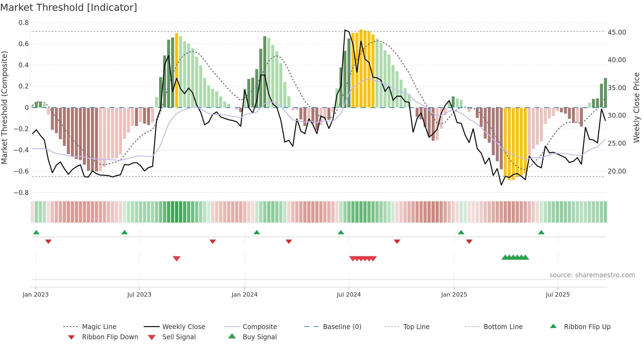The width and height of the screenshot is (644, 362).
Task: Click the ribbon flip up marker before Jul 2025
Action: [x=541, y=232]
